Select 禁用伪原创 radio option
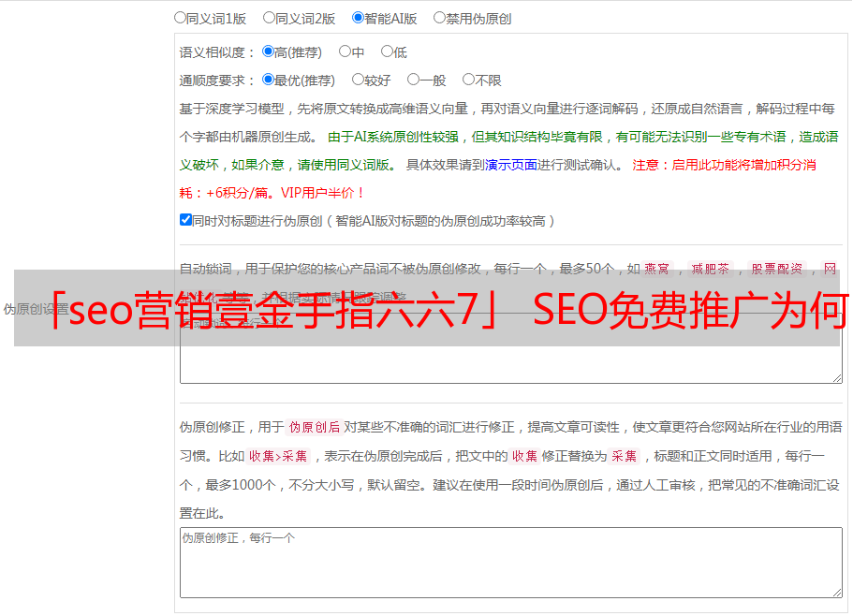 439,18
